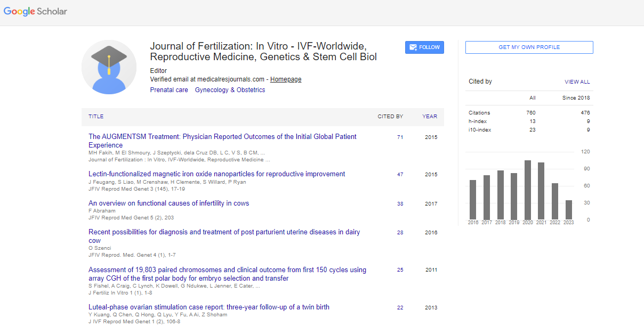Open the h-index metric label

click(x=478, y=121)
